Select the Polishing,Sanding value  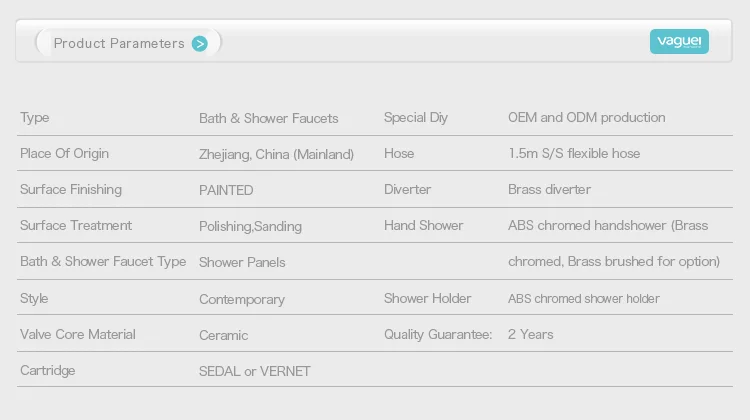pos(250,226)
